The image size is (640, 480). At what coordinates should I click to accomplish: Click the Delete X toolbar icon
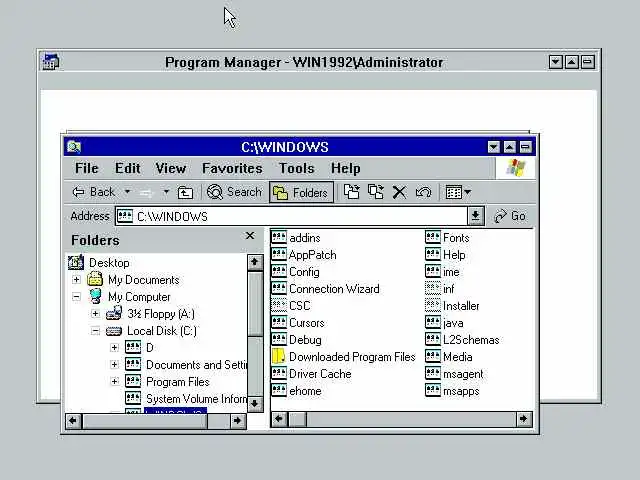click(399, 192)
